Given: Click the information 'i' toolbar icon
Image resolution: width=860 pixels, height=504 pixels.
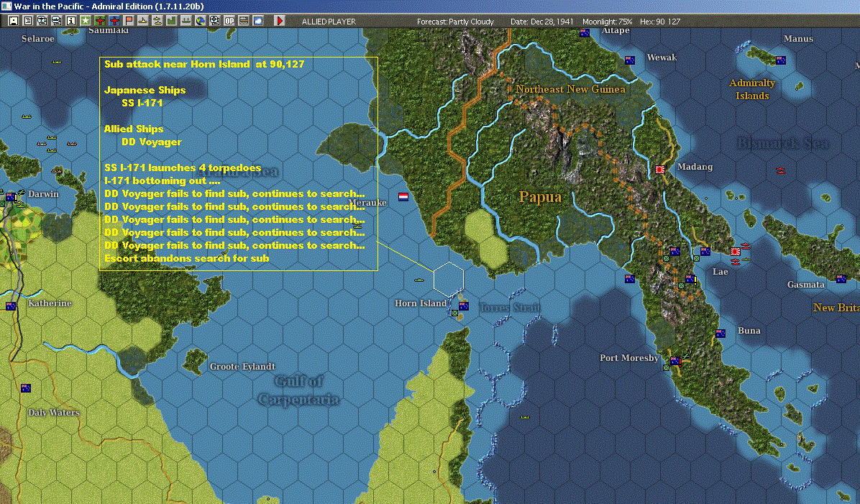Looking at the screenshot, I should [x=70, y=21].
